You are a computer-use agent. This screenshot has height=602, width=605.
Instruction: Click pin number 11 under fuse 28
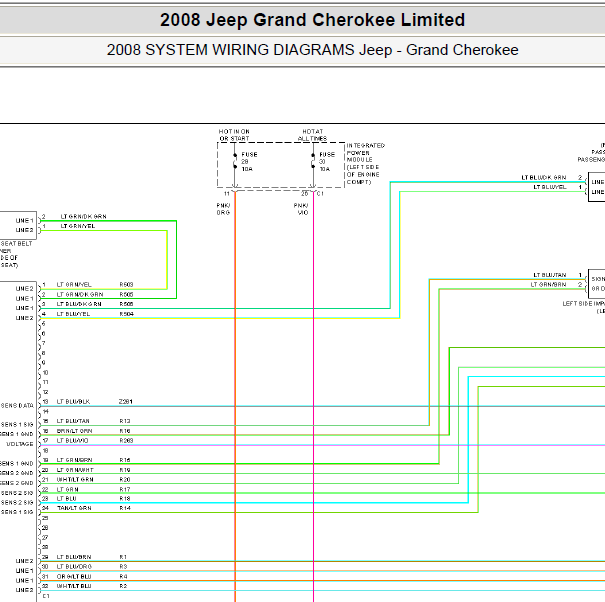227,194
